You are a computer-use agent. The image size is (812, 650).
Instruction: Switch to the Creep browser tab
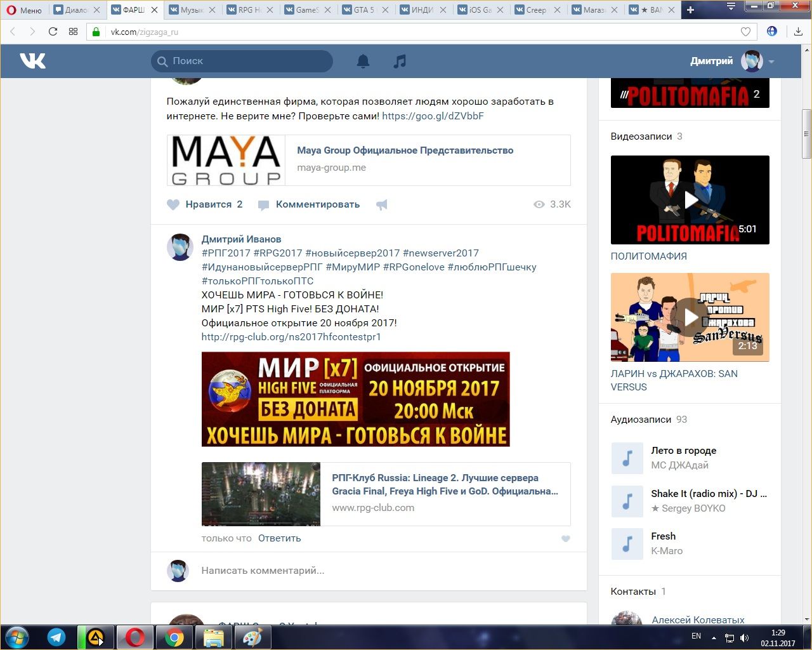(535, 10)
